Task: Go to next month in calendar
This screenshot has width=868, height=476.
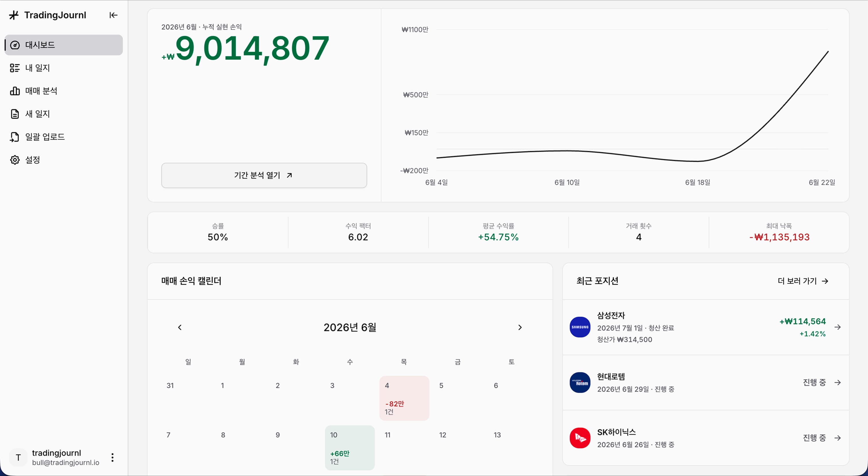Action: [x=520, y=327]
